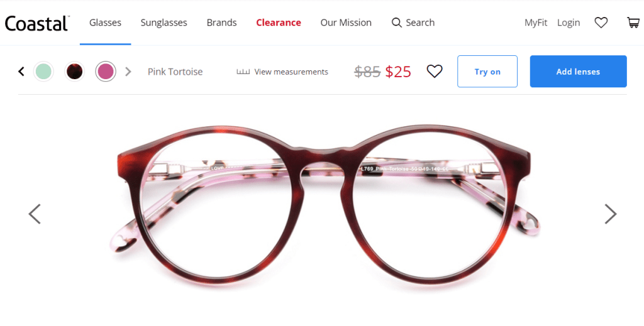Go to Coastal home logo
The image size is (644, 326).
pyautogui.click(x=37, y=23)
